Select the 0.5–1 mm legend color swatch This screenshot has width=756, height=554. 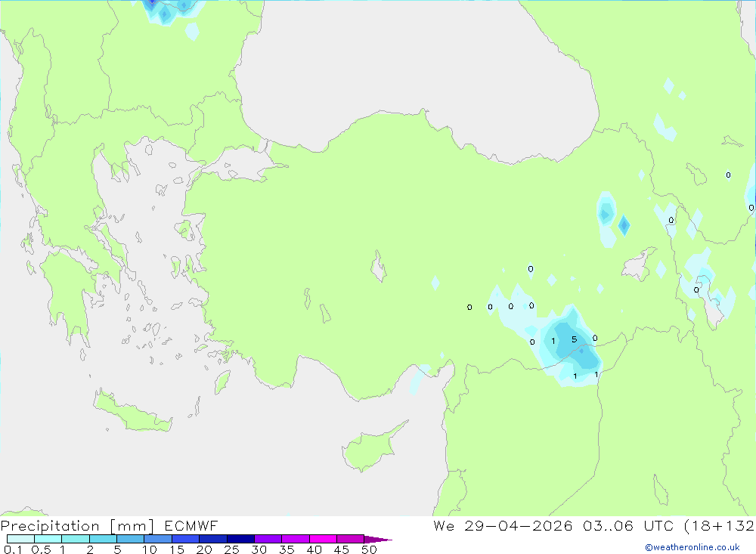[48, 539]
